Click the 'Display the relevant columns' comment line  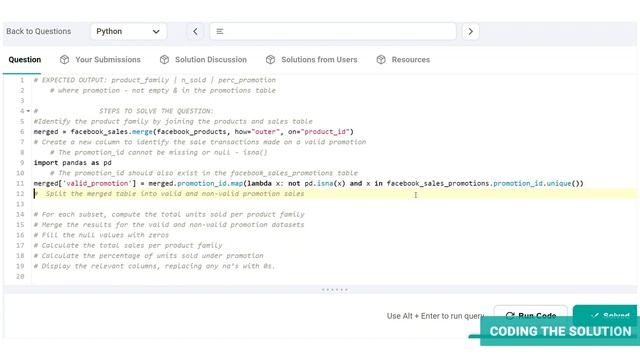pos(154,266)
